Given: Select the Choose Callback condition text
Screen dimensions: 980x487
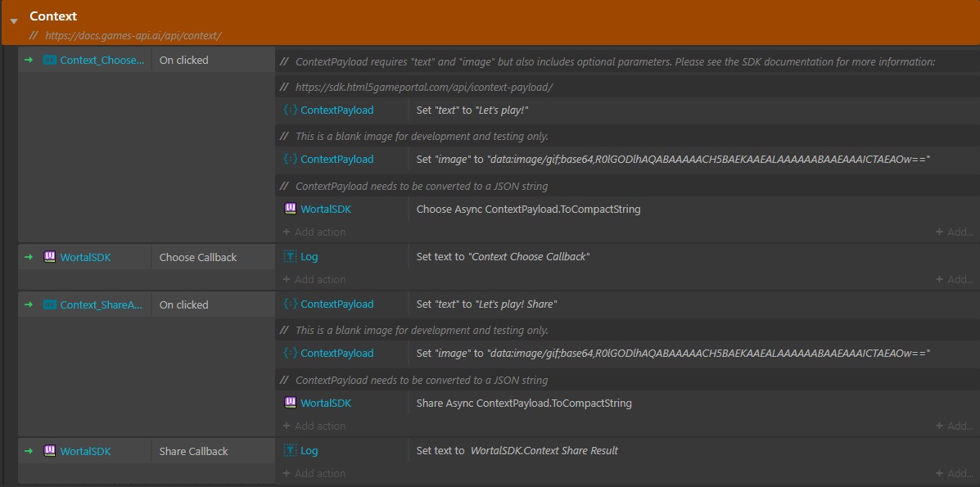Looking at the screenshot, I should [x=197, y=256].
